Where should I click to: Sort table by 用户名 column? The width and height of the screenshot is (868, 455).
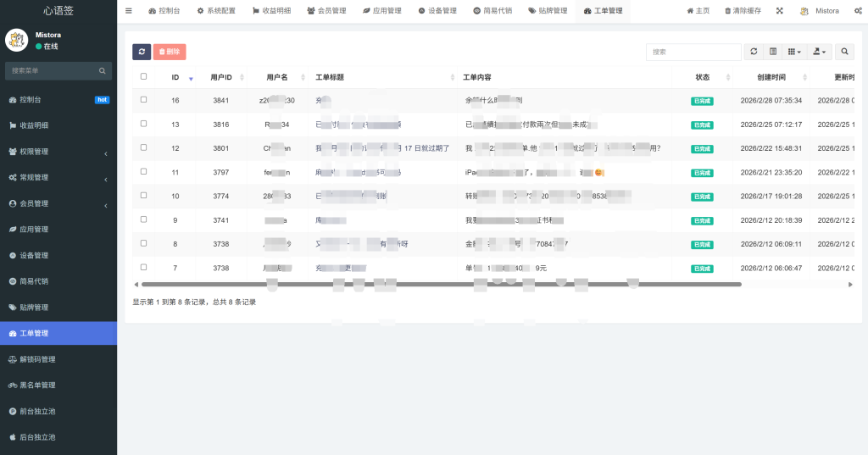point(277,77)
